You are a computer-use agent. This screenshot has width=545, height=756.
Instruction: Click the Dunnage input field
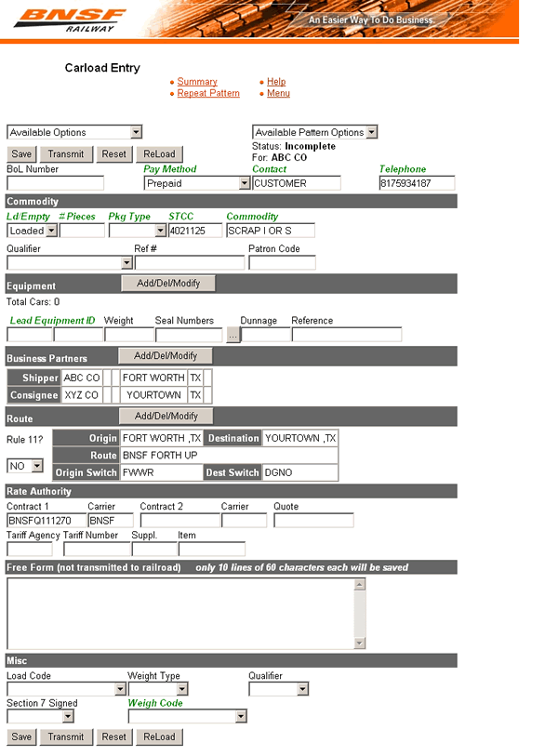[266, 335]
